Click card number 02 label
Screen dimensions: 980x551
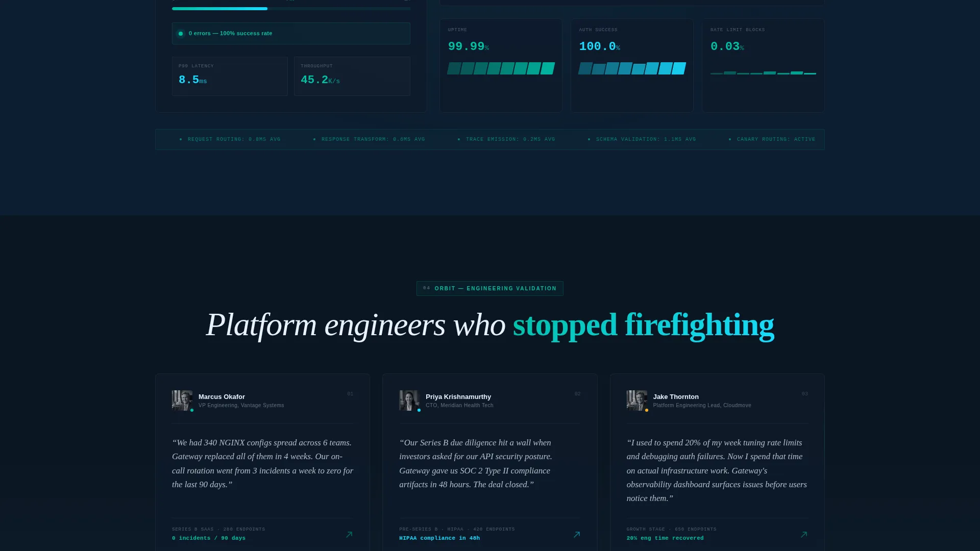tap(577, 394)
